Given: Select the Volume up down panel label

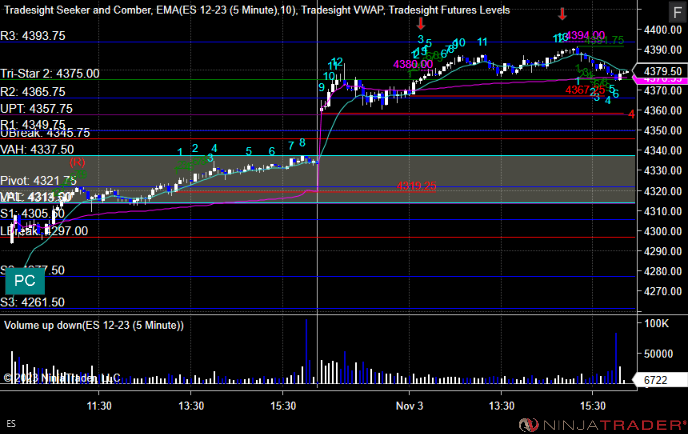Looking at the screenshot, I should [94, 325].
